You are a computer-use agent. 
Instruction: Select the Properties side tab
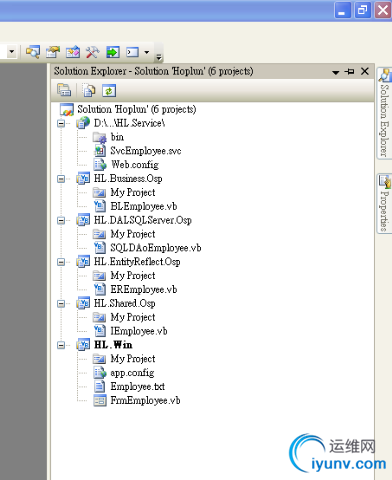[384, 203]
